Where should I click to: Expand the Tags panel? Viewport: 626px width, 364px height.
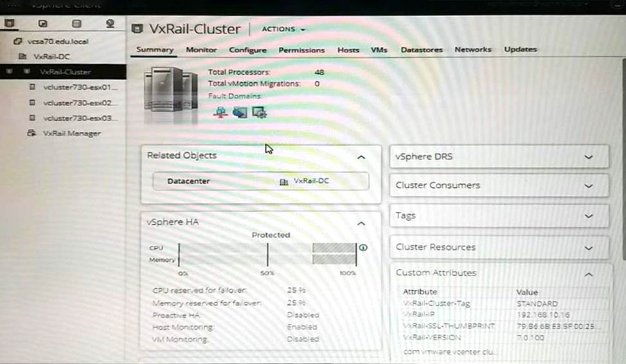click(x=589, y=216)
